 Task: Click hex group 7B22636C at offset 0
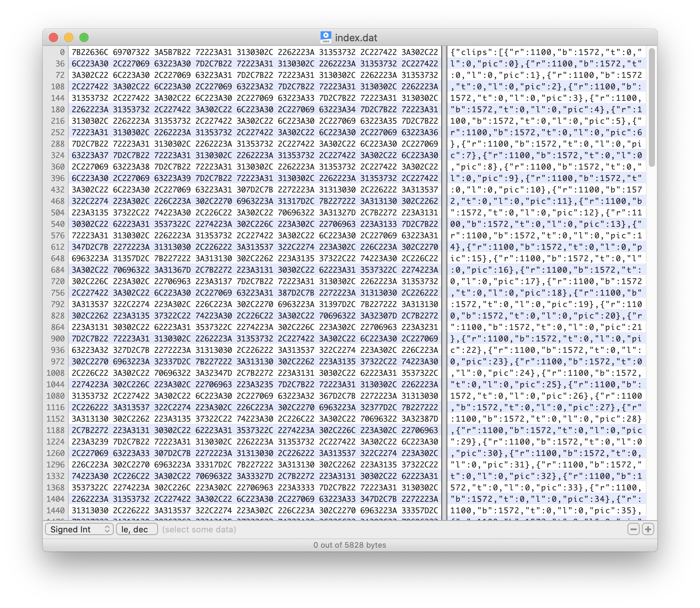[90, 52]
